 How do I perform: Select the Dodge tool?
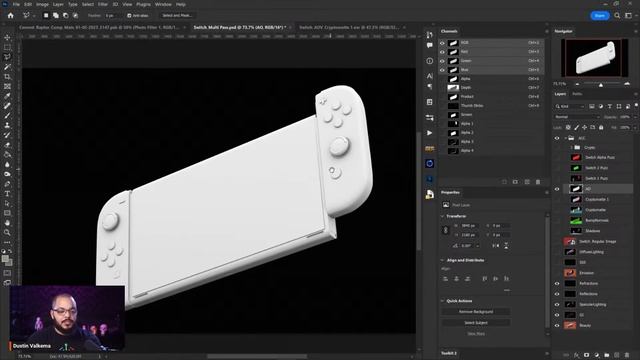click(7, 174)
